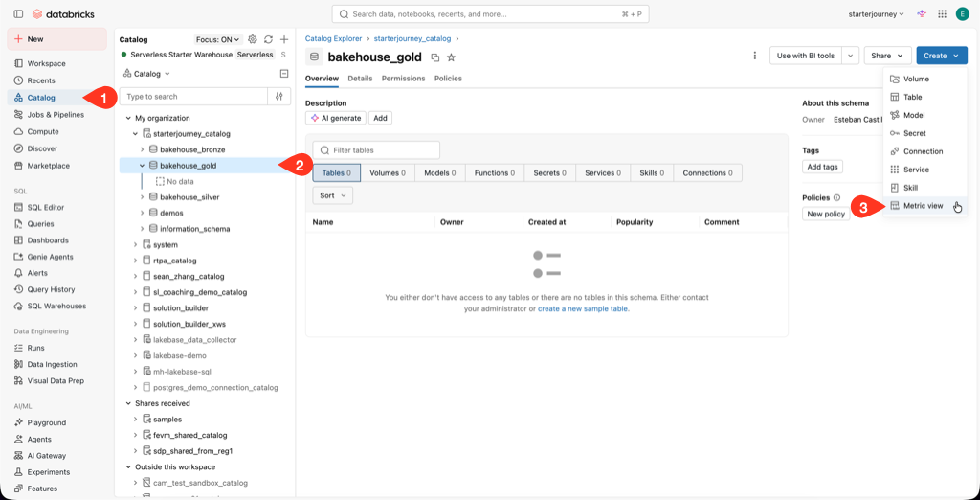The width and height of the screenshot is (980, 500).
Task: Switch to the Permissions tab
Action: (x=403, y=79)
